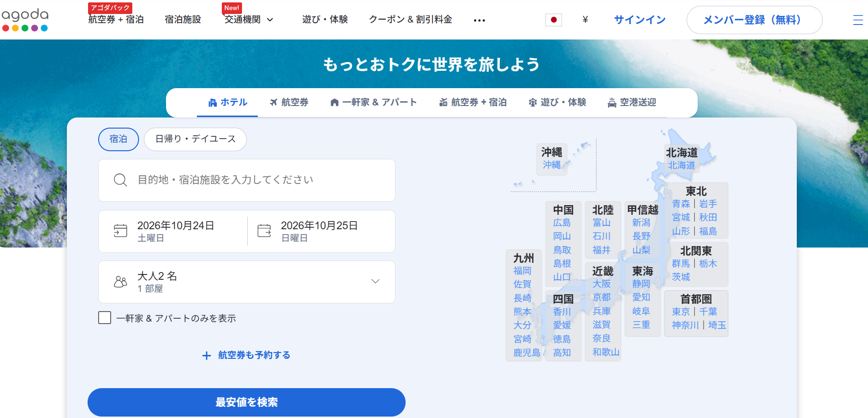This screenshot has height=418, width=868.
Task: Choose 千葉 in the 首都圏 region
Action: [708, 312]
